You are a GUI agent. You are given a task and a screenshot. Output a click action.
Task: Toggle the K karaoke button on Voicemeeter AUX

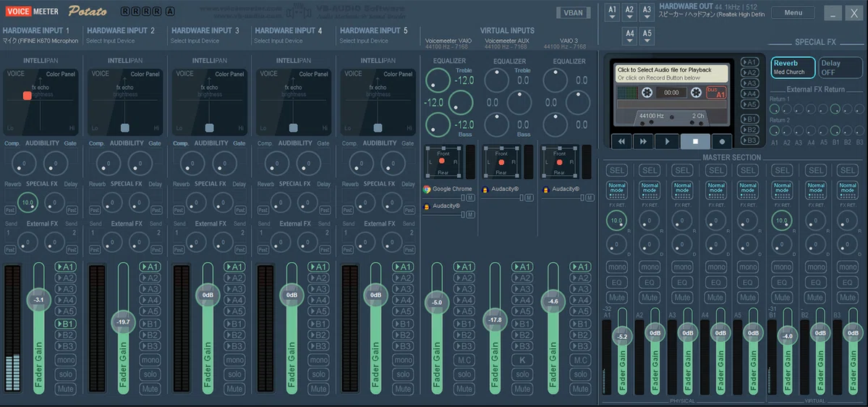point(522,360)
